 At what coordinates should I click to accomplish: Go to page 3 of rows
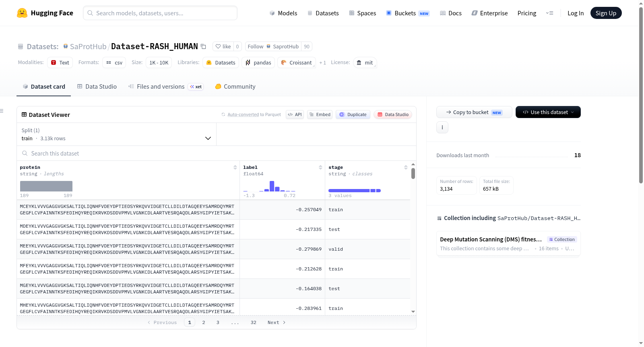click(218, 322)
